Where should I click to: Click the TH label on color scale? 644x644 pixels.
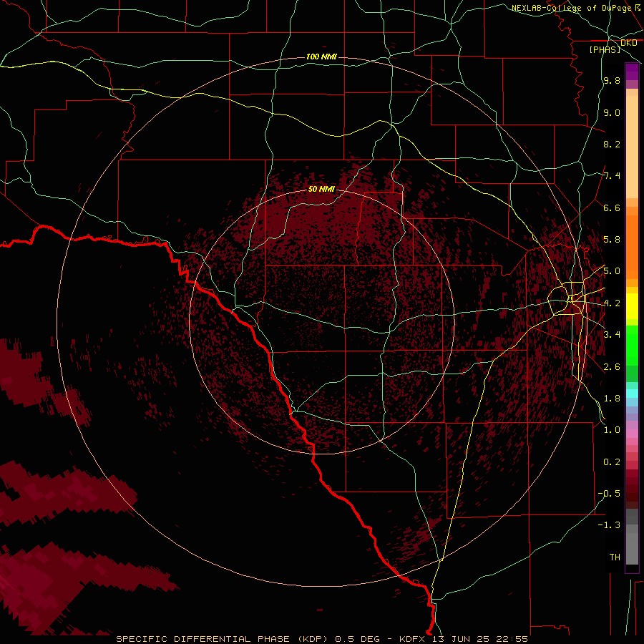coord(615,557)
